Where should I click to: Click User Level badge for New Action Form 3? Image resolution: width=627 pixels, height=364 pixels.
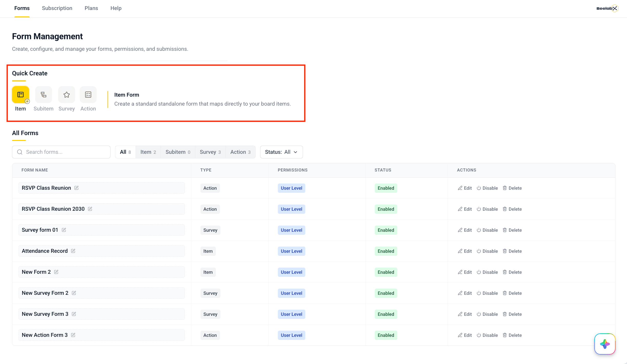291,335
